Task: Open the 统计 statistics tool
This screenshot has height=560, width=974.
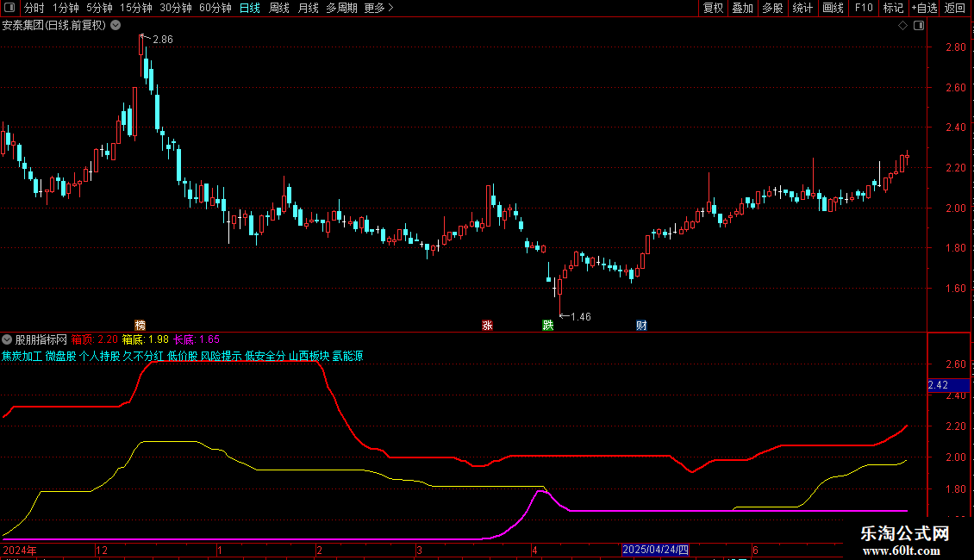Action: (x=802, y=8)
